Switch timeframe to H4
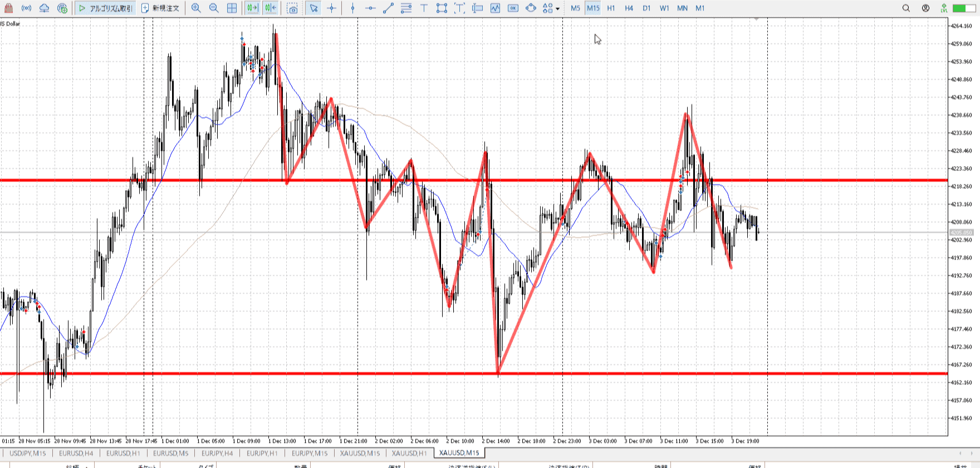The image size is (980, 468). point(629,8)
